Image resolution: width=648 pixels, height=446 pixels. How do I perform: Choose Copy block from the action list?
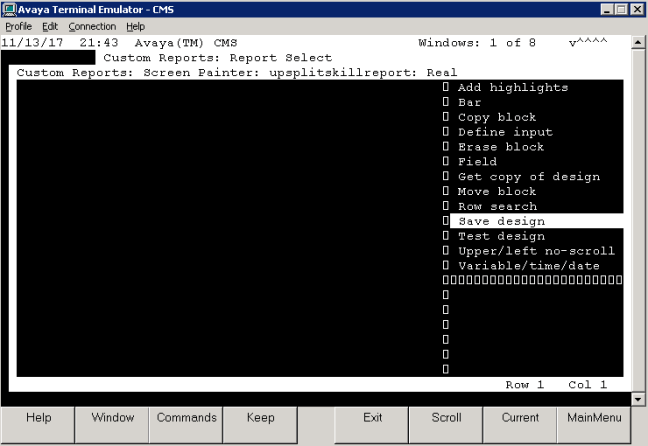497,117
